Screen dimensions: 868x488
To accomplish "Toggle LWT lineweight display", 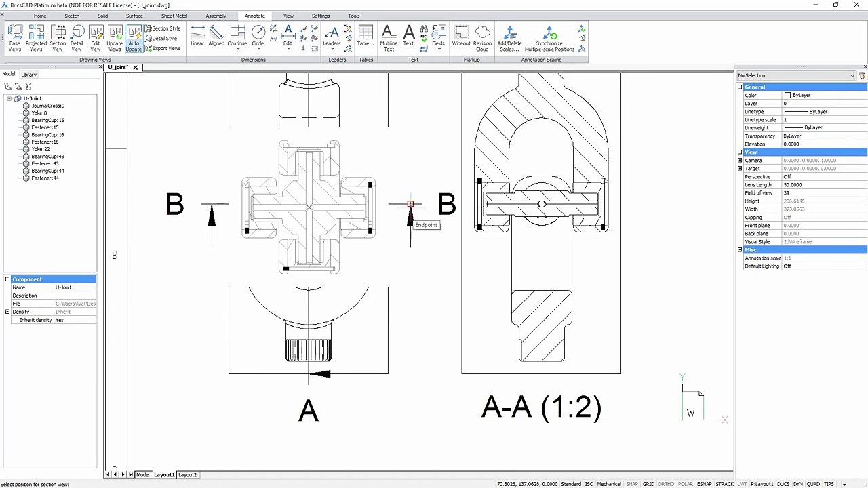I will point(742,484).
